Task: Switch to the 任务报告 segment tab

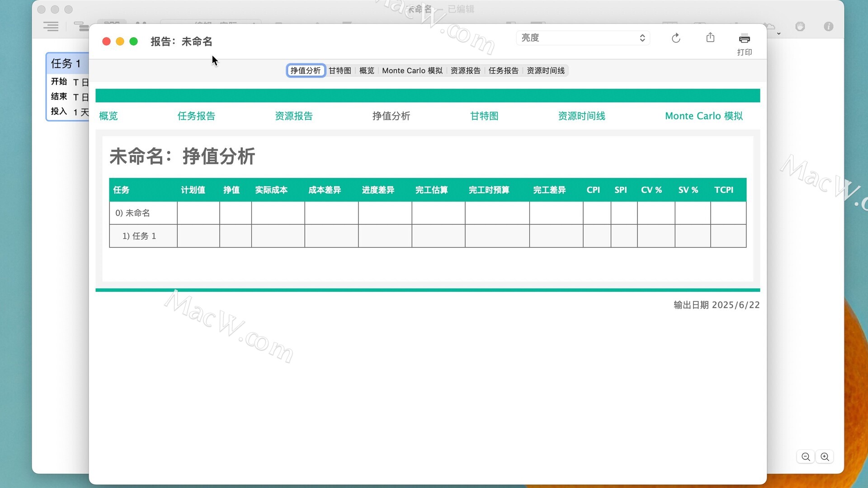Action: coord(503,70)
